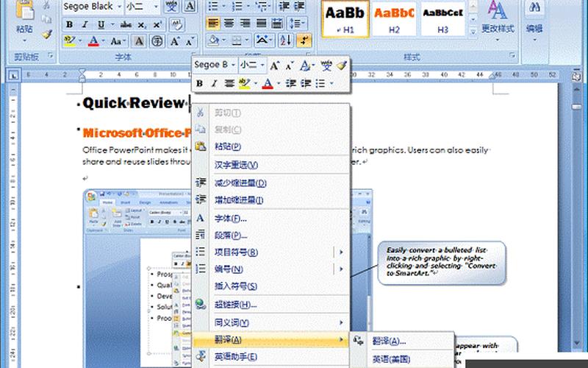
Task: Open 项目符号(B) bullets submenu
Action: [x=270, y=252]
